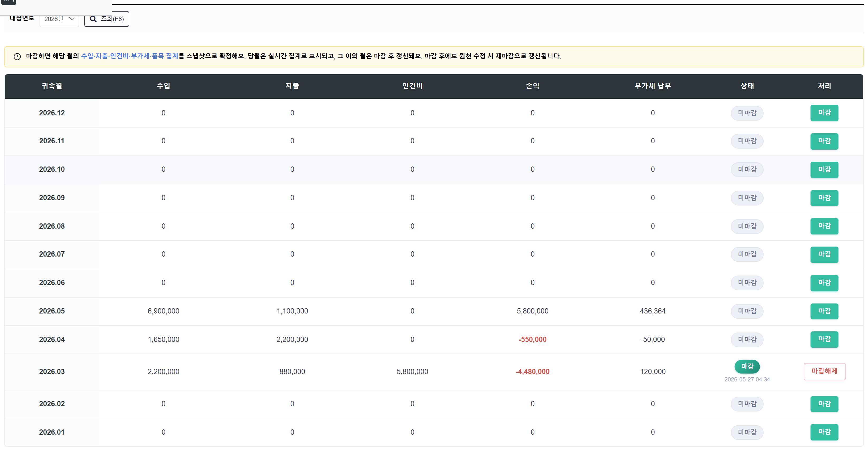Click the 지출 column header
Screen dimensions: 868x451
(292, 86)
